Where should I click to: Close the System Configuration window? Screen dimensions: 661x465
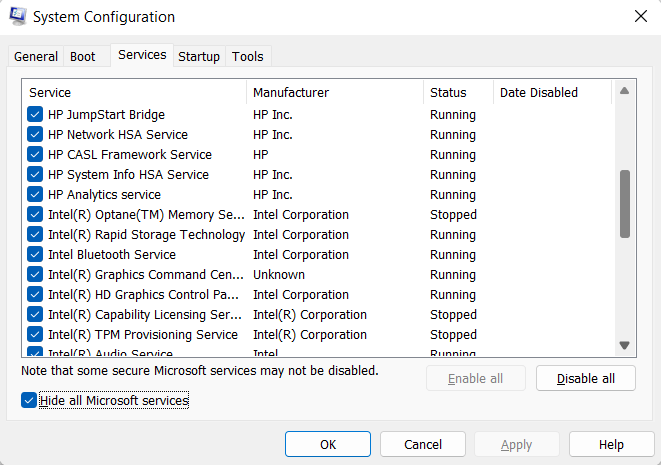(x=641, y=16)
